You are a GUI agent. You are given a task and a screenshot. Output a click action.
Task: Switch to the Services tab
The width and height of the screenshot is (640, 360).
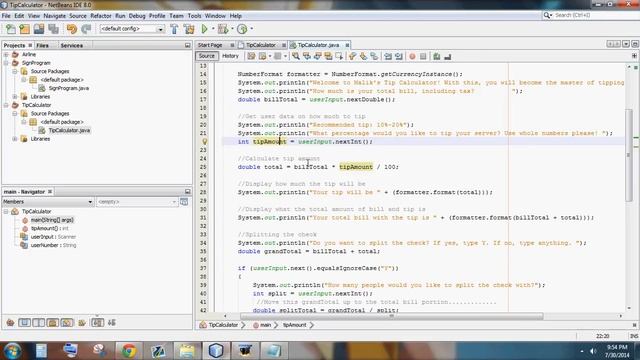coord(72,45)
